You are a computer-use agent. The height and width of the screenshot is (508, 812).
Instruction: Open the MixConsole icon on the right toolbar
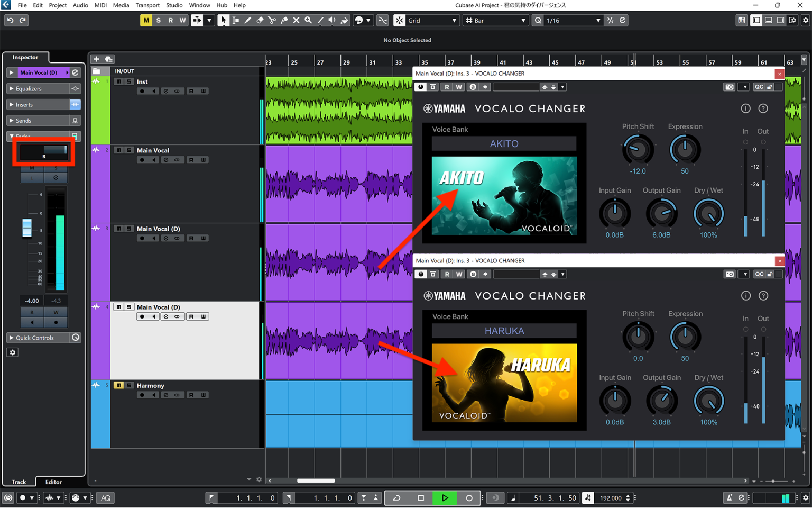click(x=743, y=20)
